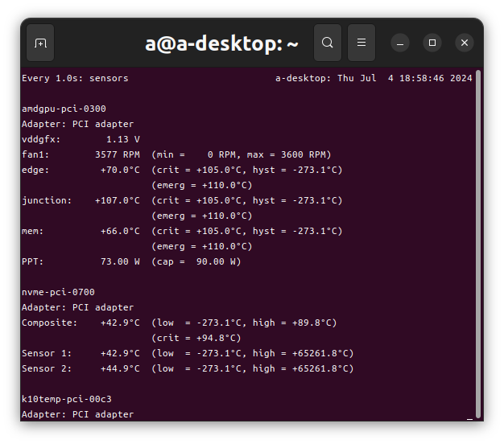The image size is (504, 444).
Task: Click the Sensor 2 temperature line
Action: (x=188, y=368)
